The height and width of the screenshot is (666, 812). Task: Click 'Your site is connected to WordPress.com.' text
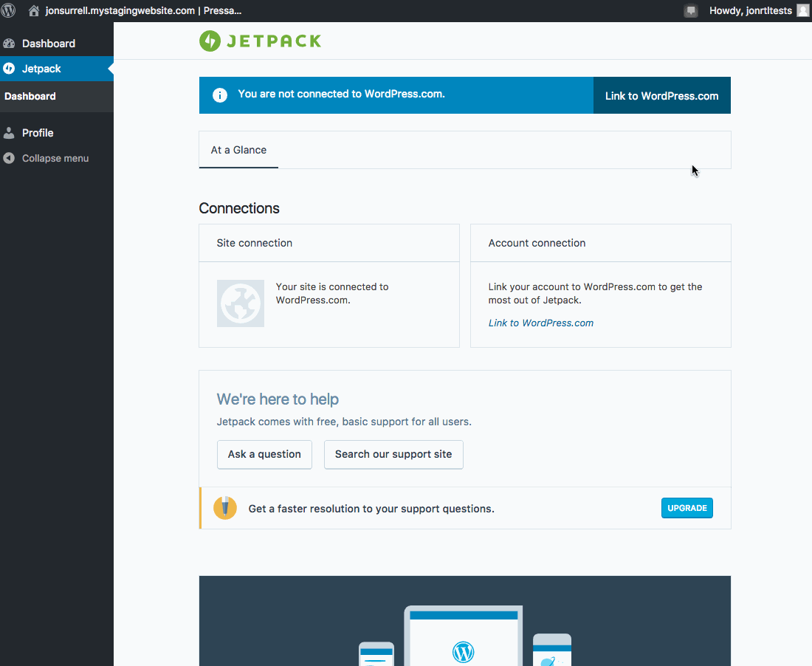tap(332, 293)
